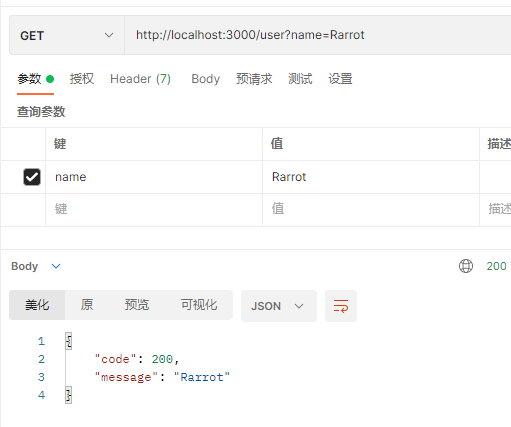511x427 pixels.
Task: Select the 美化 response view
Action: (x=37, y=305)
